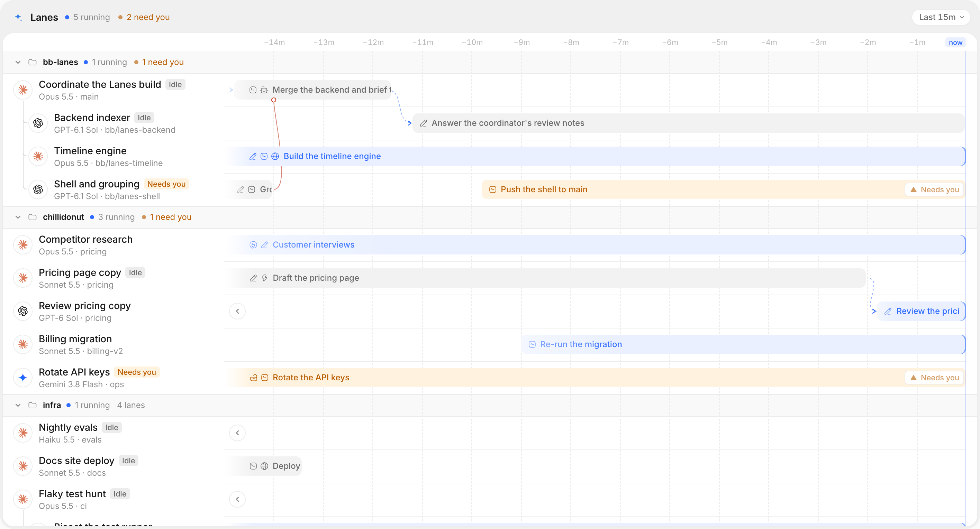Open the Review the prici task block
980x529 pixels.
point(921,311)
